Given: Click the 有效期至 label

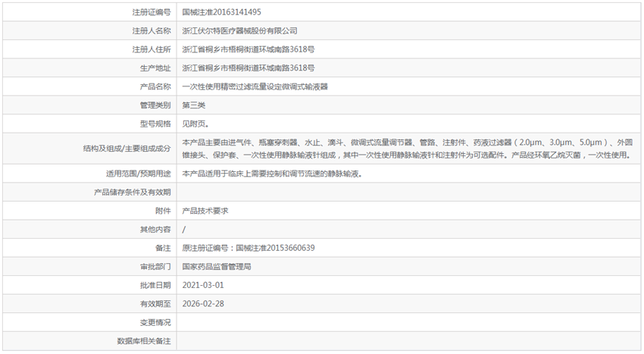Looking at the screenshot, I should [155, 304].
